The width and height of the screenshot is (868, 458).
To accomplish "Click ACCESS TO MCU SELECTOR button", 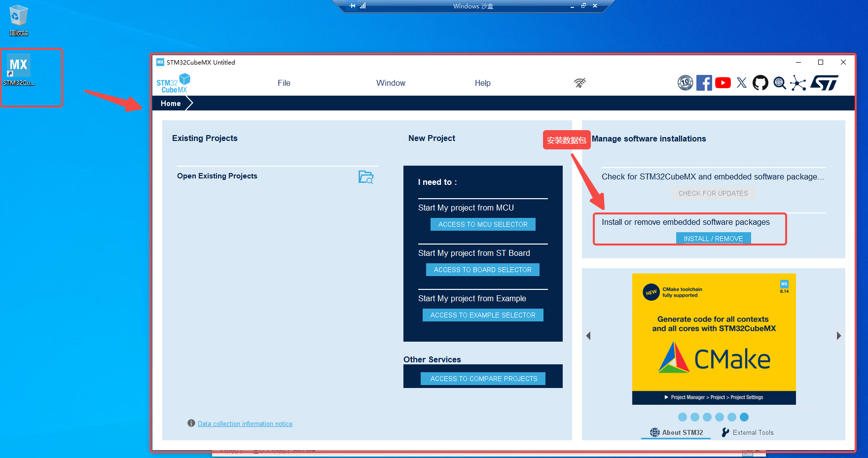I will pos(482,224).
